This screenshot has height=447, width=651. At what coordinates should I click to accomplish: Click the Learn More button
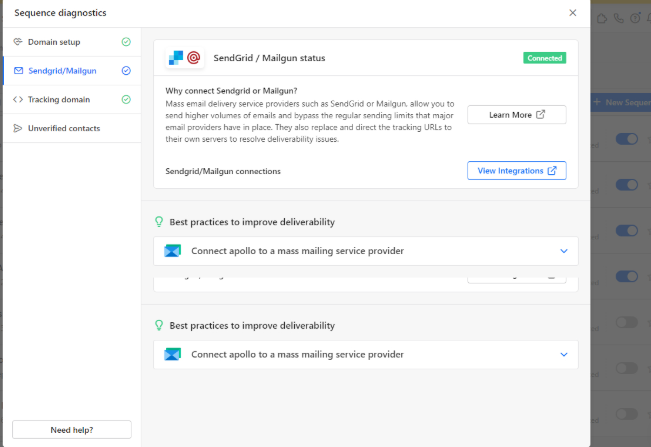pyautogui.click(x=517, y=115)
